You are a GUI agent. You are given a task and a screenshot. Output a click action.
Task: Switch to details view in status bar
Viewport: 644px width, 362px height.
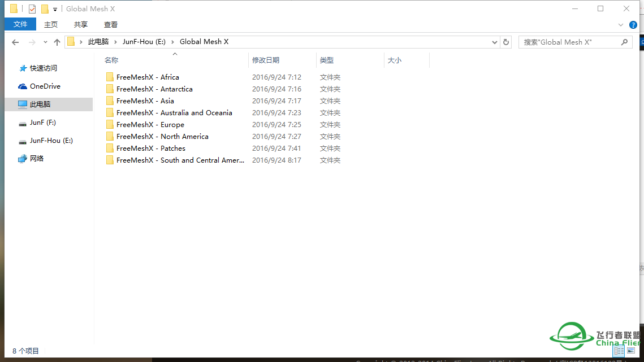click(x=619, y=351)
